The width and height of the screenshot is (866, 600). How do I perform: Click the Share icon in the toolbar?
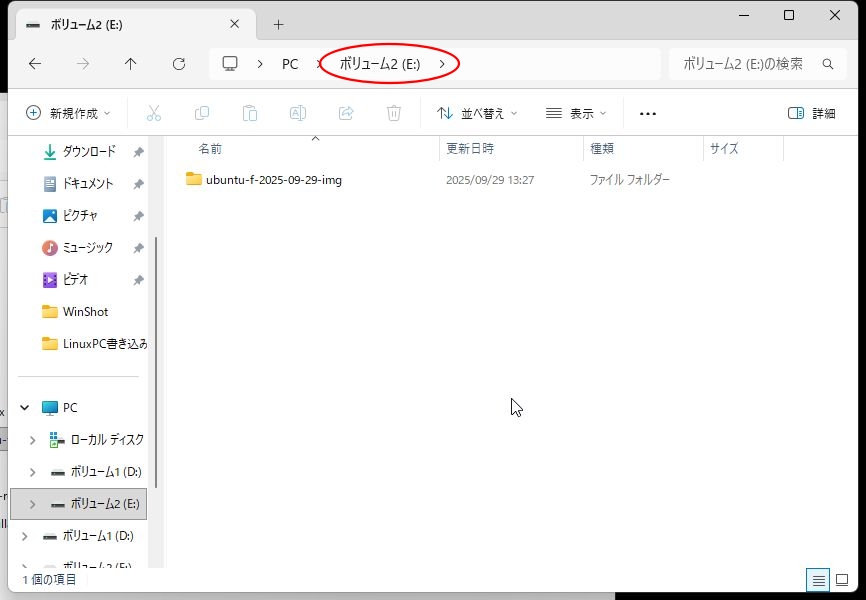345,113
